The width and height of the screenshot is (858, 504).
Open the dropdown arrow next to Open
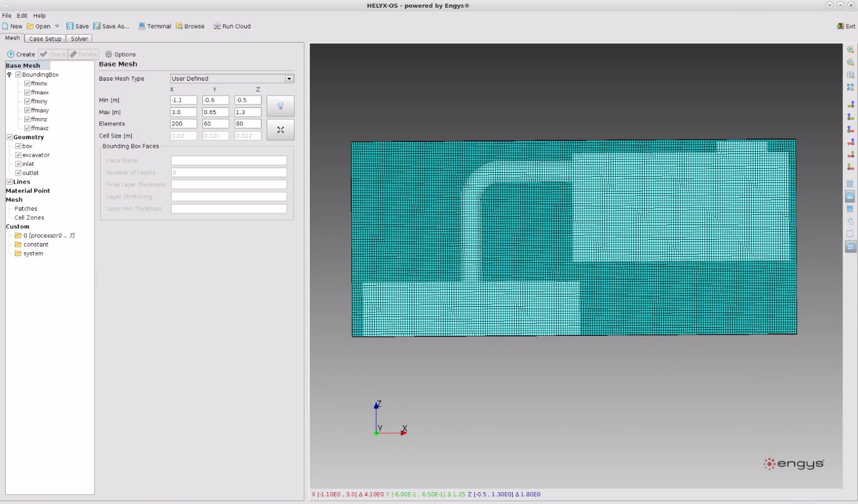coord(57,26)
